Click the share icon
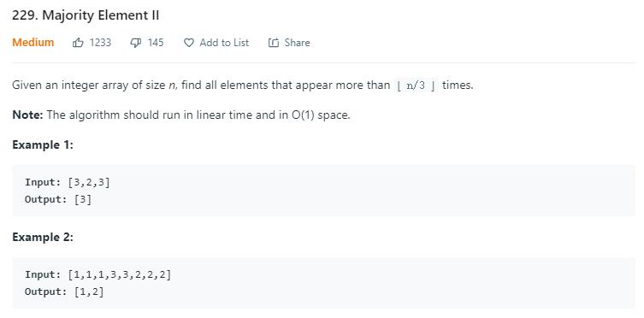The image size is (644, 318). [x=274, y=43]
